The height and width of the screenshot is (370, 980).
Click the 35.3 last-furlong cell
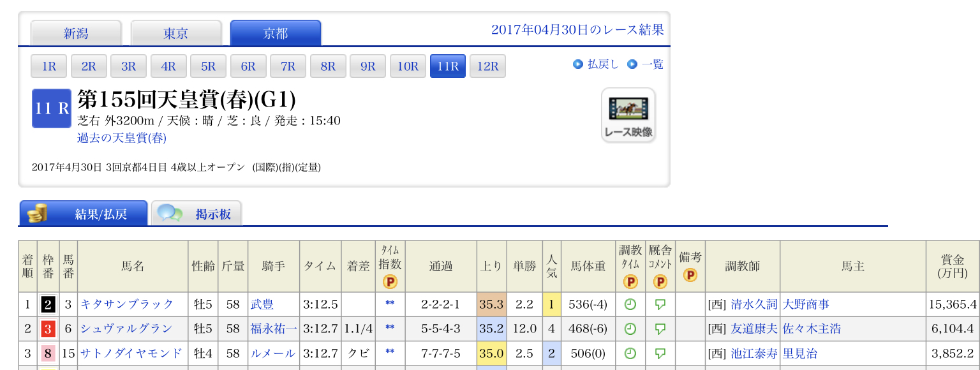tap(491, 305)
